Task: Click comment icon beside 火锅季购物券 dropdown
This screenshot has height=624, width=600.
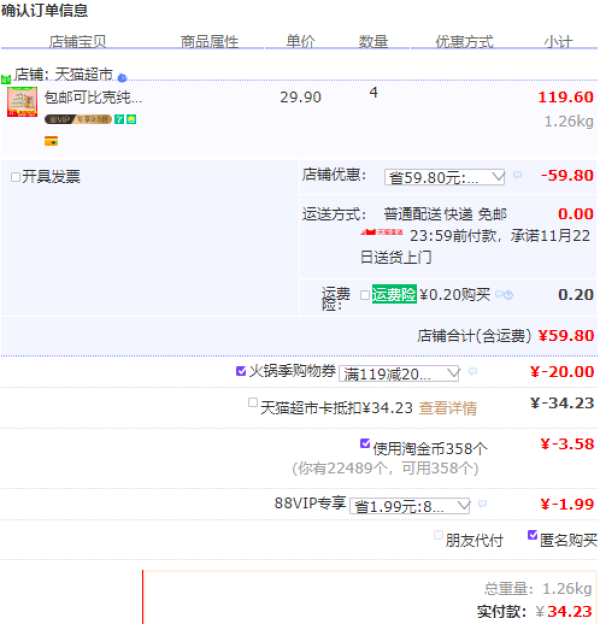Action: (x=473, y=371)
